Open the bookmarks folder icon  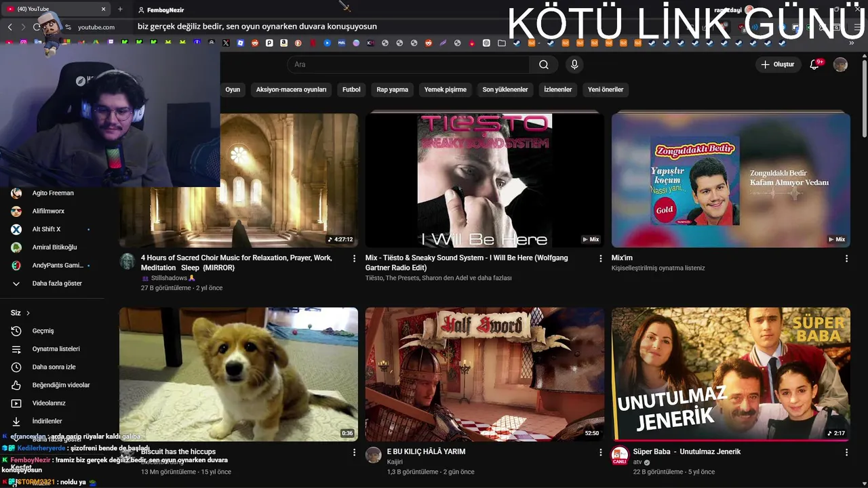(501, 43)
